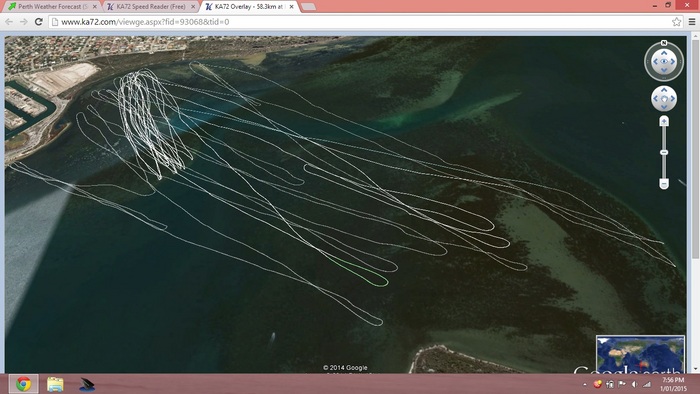Reset view north with the N marker

pos(664,43)
